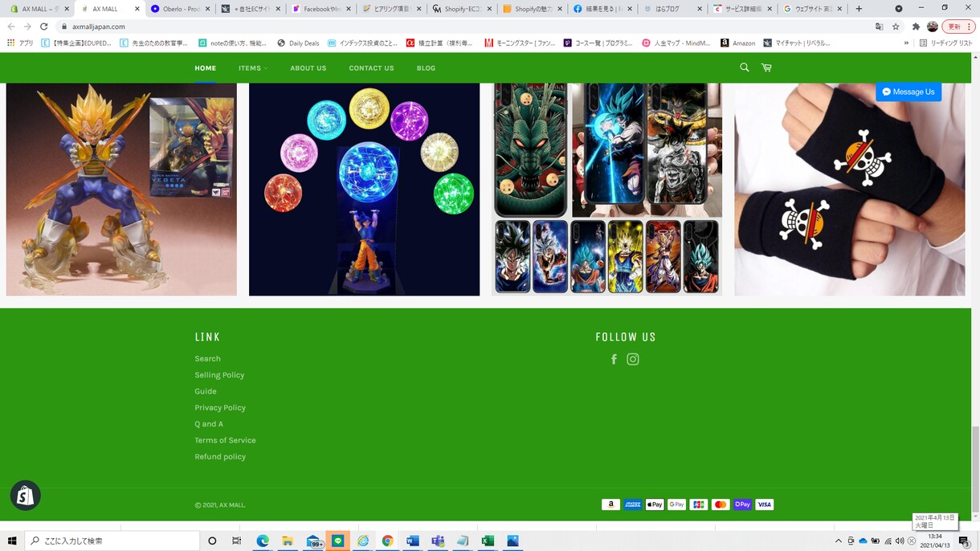The image size is (980, 551).
Task: Open the Search footer link
Action: pos(207,359)
